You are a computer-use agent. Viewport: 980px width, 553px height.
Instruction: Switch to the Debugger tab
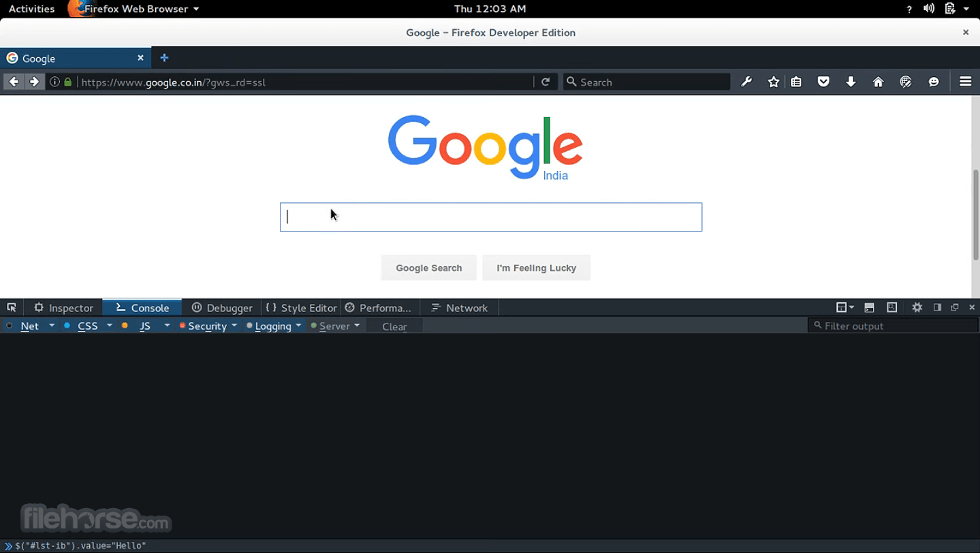(222, 308)
